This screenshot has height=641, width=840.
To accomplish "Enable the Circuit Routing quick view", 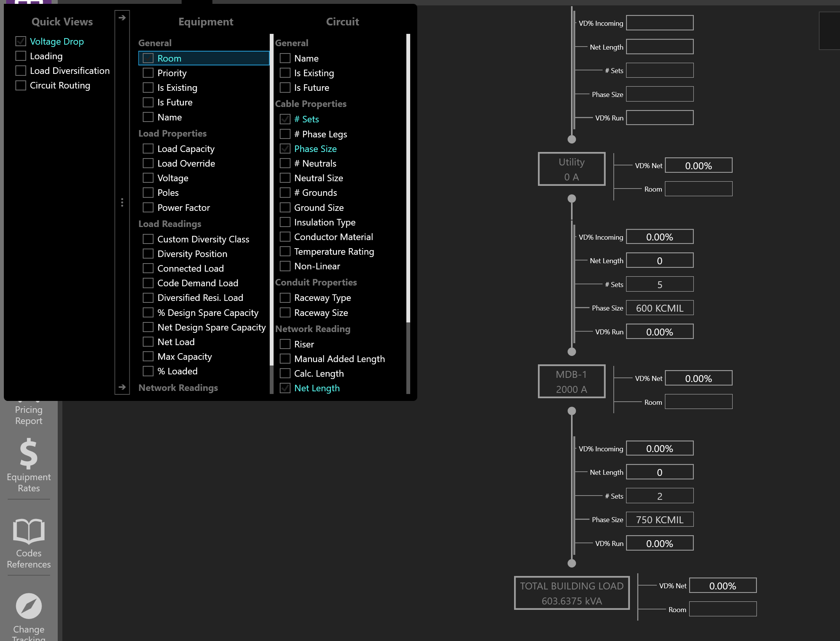I will 20,85.
